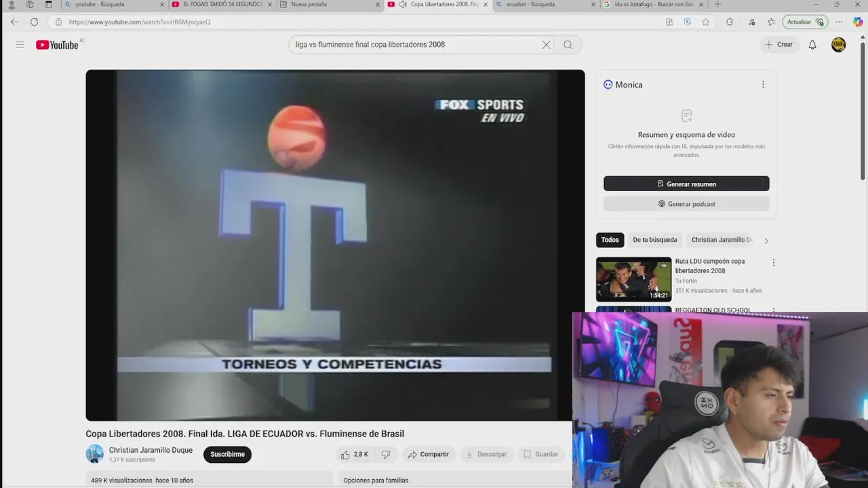
Task: Clear the YouTube search text with X
Action: [546, 45]
